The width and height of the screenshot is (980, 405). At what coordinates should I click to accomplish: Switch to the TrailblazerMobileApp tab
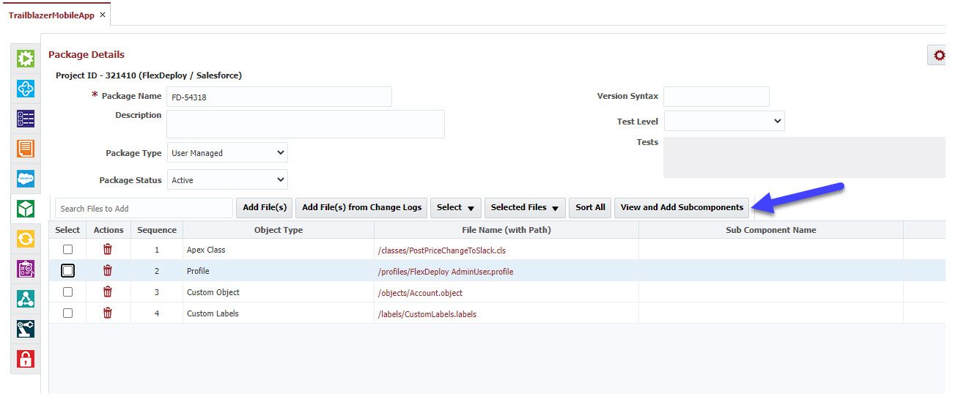tap(51, 15)
